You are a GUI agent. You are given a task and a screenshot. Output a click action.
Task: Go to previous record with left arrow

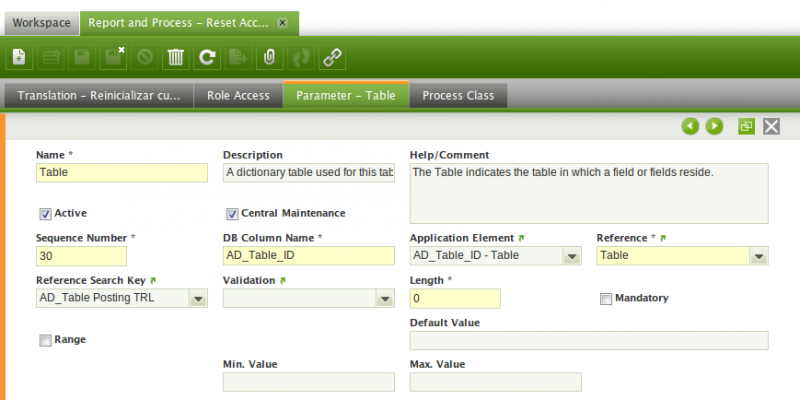690,126
